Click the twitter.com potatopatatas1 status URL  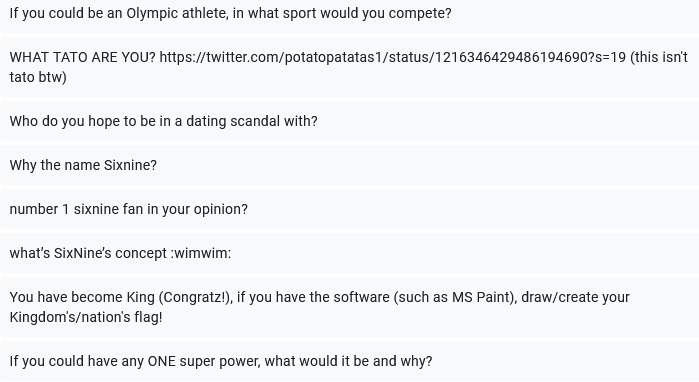393,58
